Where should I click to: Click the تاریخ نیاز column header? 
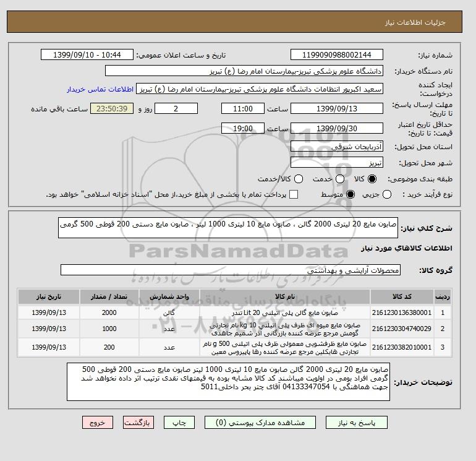(49, 296)
